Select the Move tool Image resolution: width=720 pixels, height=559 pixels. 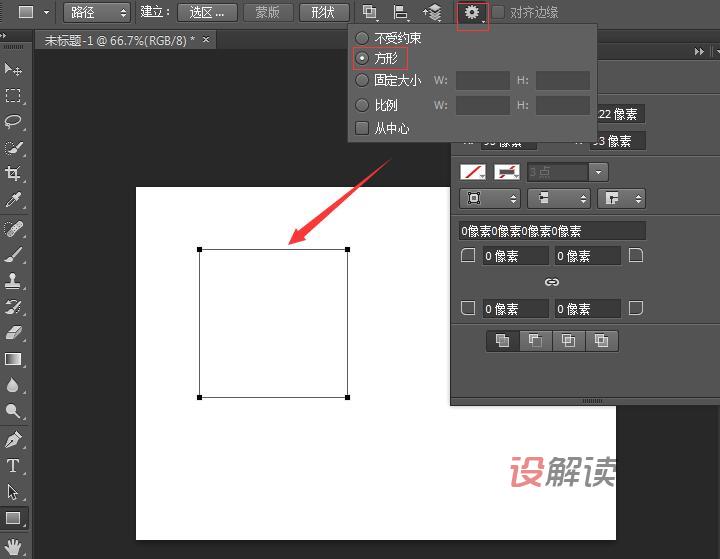click(x=14, y=69)
